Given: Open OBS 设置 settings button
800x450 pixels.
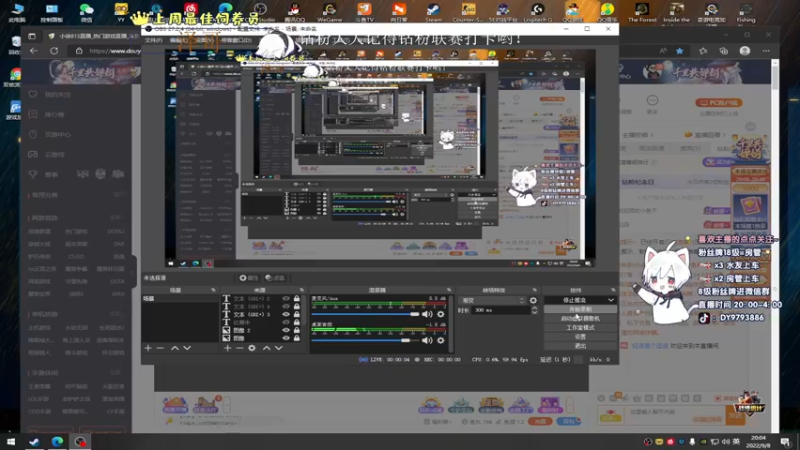Looking at the screenshot, I should pos(580,337).
